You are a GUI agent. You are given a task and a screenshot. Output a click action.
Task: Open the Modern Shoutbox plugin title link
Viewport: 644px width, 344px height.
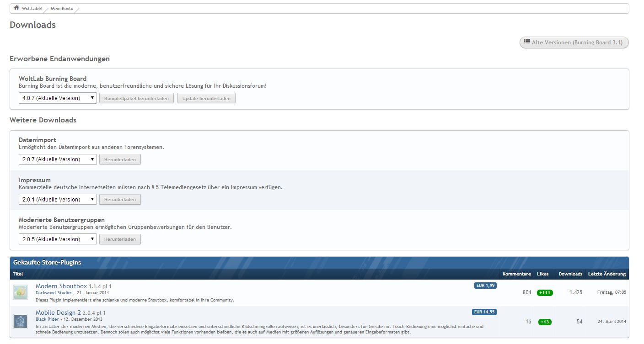point(61,286)
